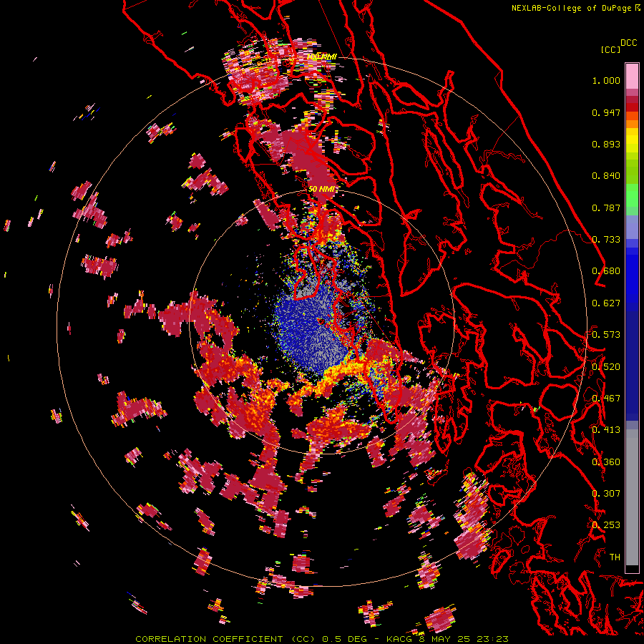644x644 pixels.
Task: Select the 0.573 scale value
Action: coord(606,335)
